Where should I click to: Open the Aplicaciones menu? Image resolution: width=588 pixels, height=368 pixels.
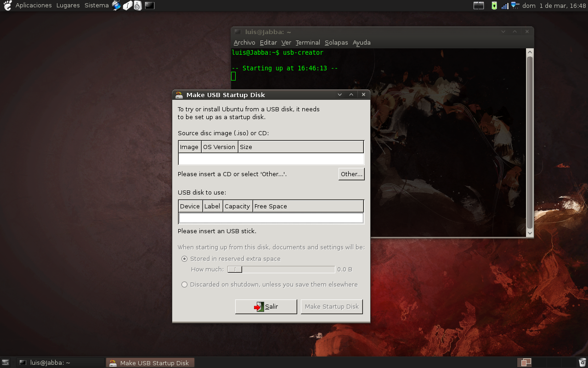pos(34,6)
